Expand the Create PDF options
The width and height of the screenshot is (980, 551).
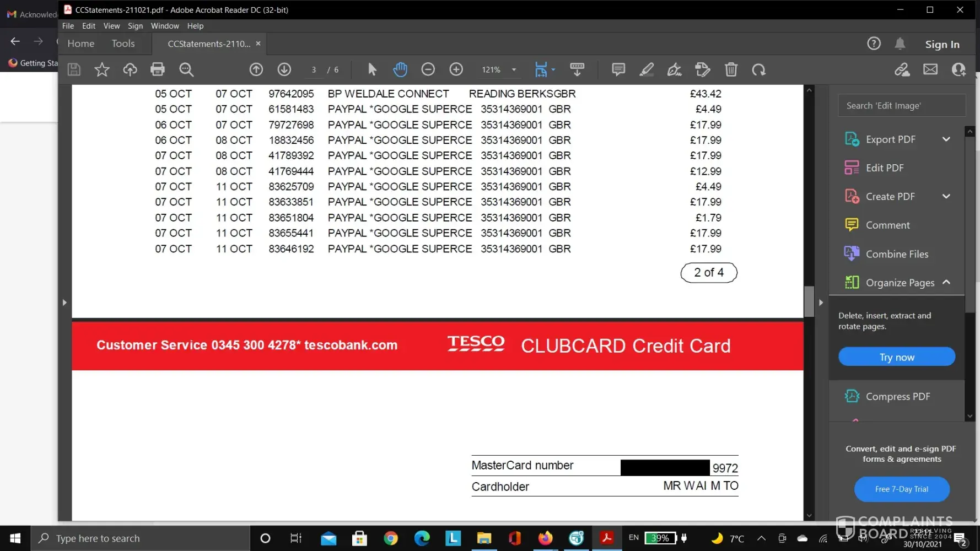pos(946,196)
